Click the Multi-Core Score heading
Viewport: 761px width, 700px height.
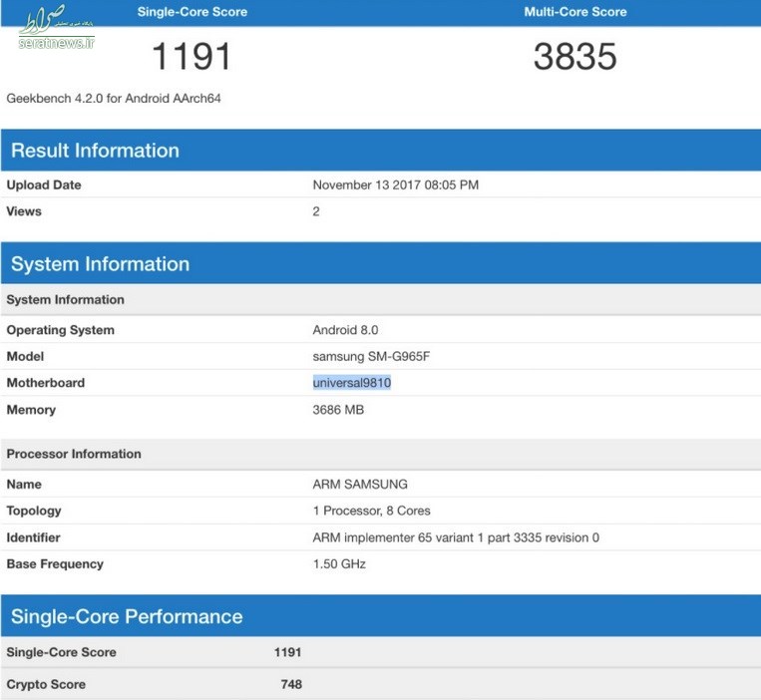coord(575,12)
